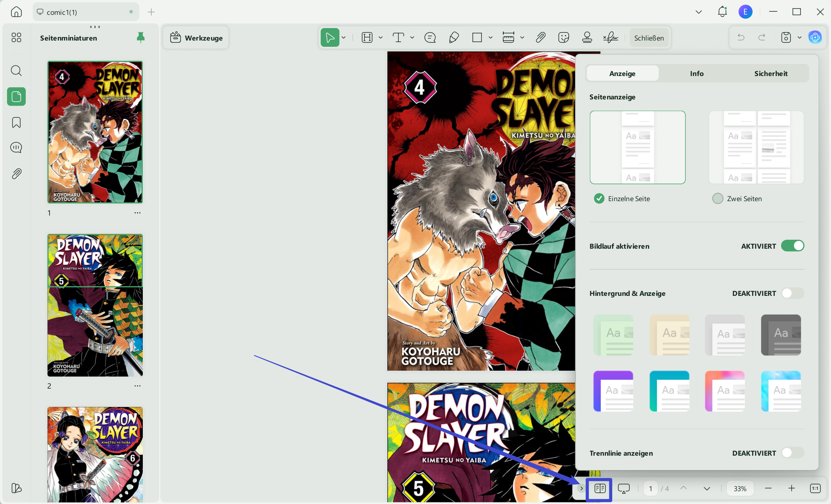Choose the green background theme swatch
The width and height of the screenshot is (831, 504).
613,335
